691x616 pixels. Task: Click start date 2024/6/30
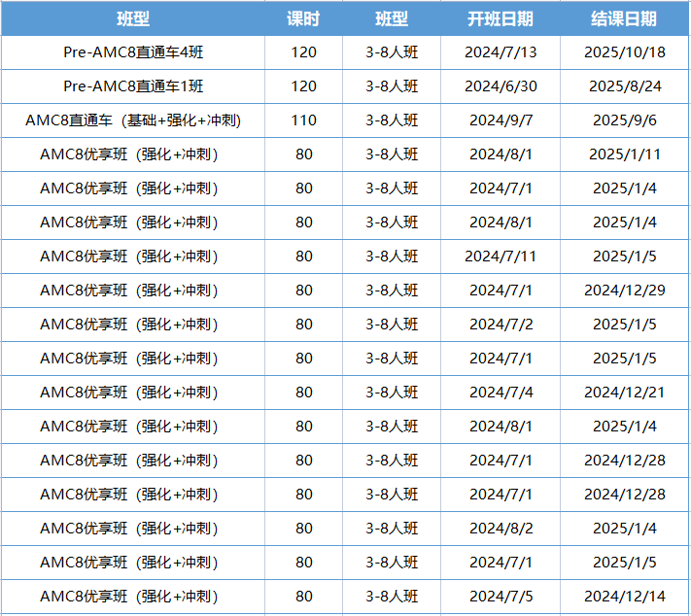coord(501,86)
